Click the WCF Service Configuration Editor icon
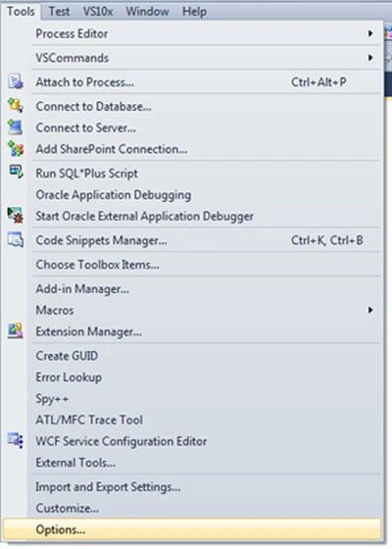 point(16,440)
